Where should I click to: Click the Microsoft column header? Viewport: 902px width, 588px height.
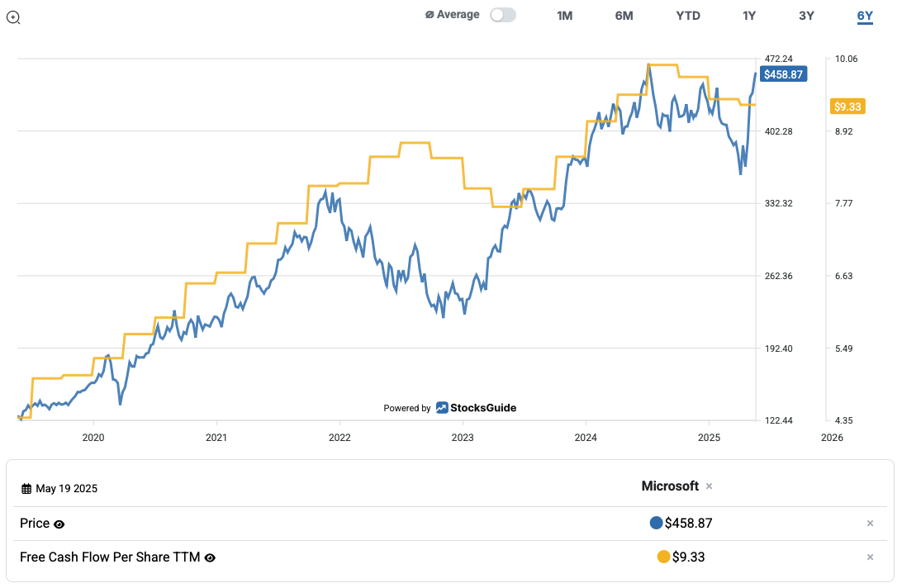670,486
